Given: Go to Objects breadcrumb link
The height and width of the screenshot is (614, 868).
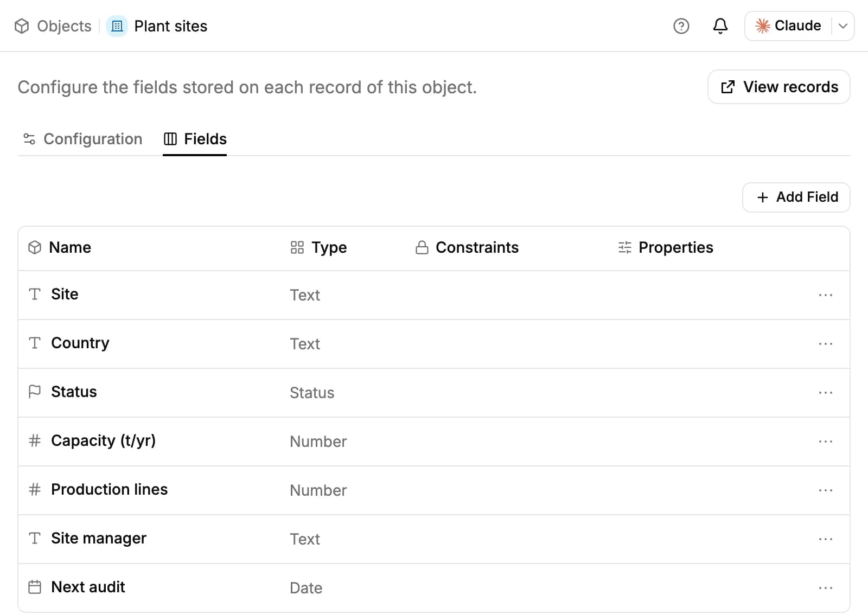Looking at the screenshot, I should point(64,26).
